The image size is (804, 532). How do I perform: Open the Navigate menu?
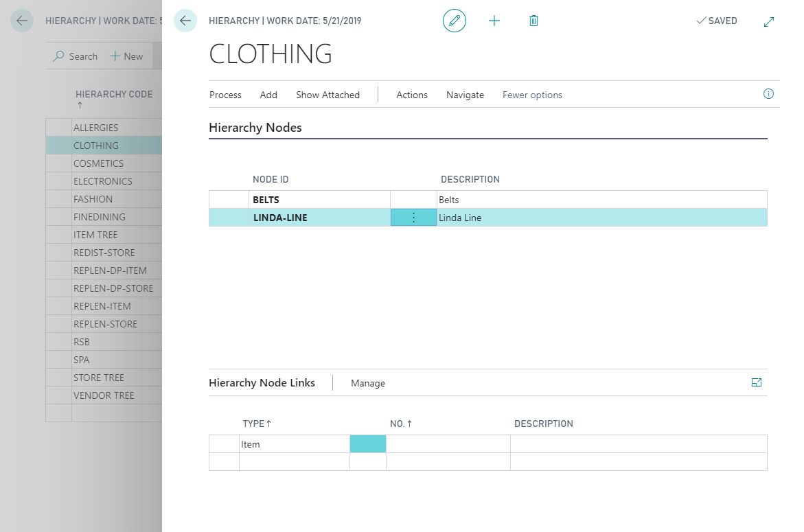[465, 95]
